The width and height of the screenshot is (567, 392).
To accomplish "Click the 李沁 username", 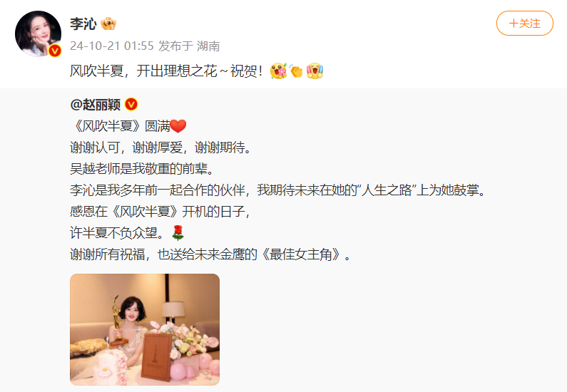I will pyautogui.click(x=83, y=24).
